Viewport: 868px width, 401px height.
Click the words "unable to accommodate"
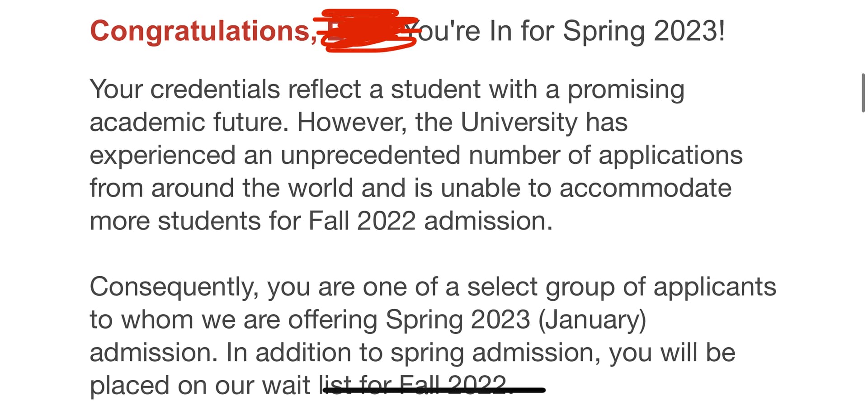586,188
